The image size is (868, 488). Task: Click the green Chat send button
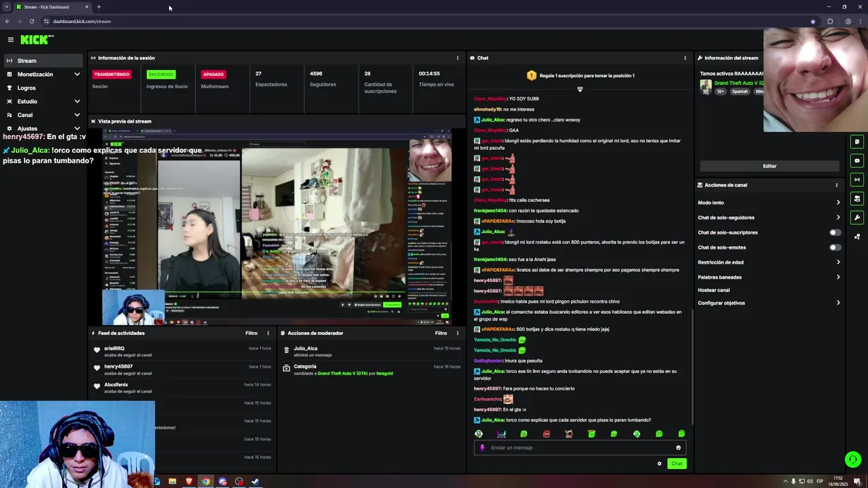[x=677, y=464]
